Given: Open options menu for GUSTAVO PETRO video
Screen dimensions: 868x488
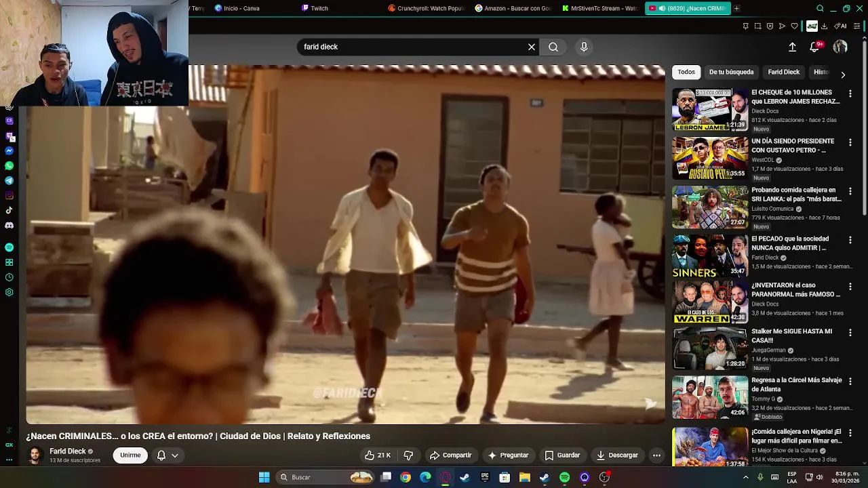Looking at the screenshot, I should [x=850, y=142].
